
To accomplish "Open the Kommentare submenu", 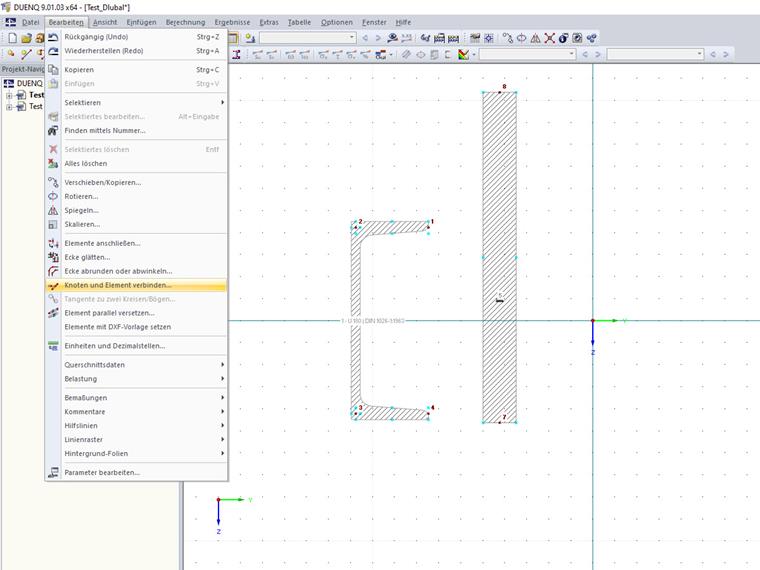I will pos(136,412).
